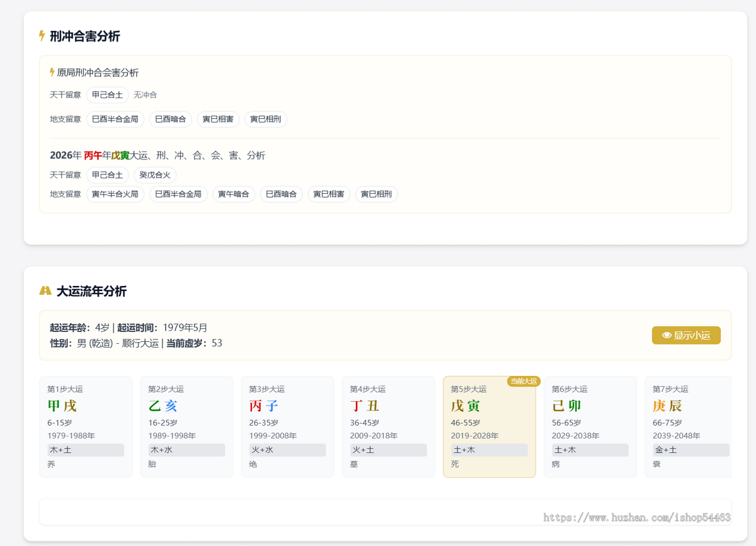Click the 当前大运 badge
756x546 pixels.
524,381
